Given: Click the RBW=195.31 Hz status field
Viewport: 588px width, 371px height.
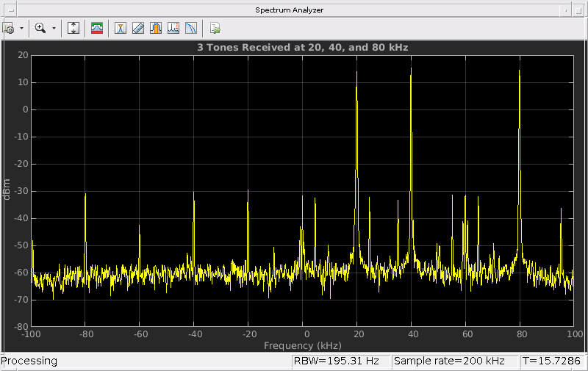Looking at the screenshot, I should (x=336, y=361).
